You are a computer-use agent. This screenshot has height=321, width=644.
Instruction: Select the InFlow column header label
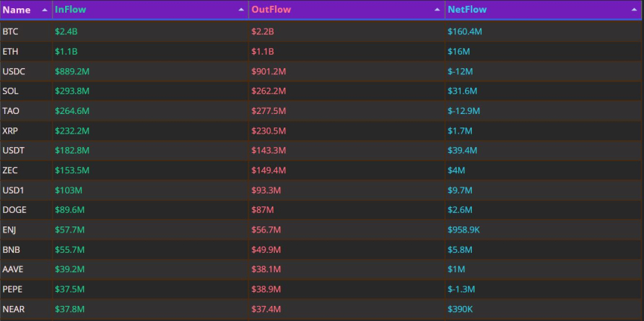(x=70, y=10)
